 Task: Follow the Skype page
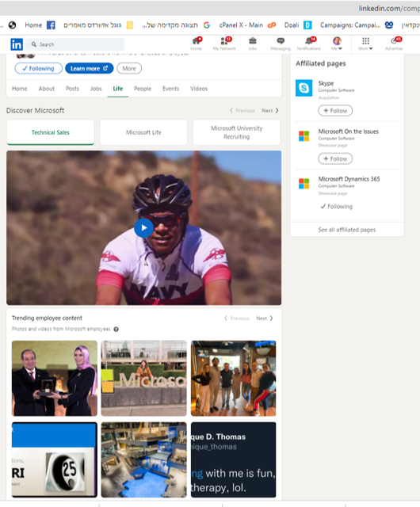335,111
